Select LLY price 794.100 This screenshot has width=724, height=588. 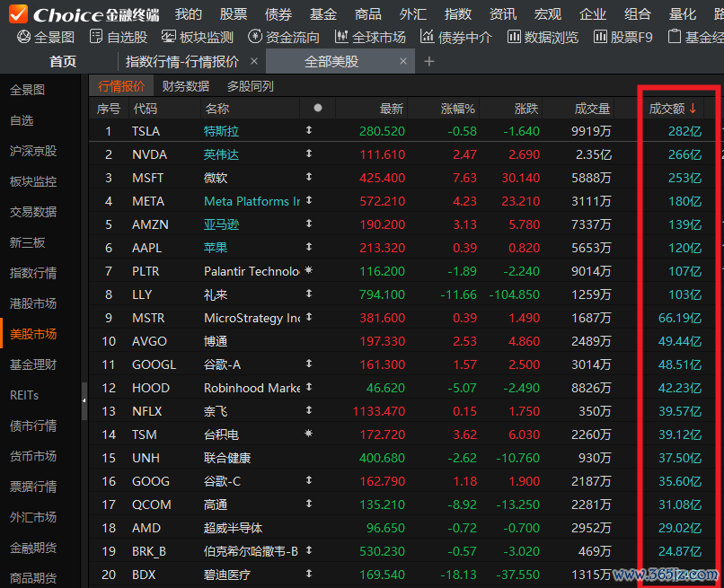tap(382, 294)
